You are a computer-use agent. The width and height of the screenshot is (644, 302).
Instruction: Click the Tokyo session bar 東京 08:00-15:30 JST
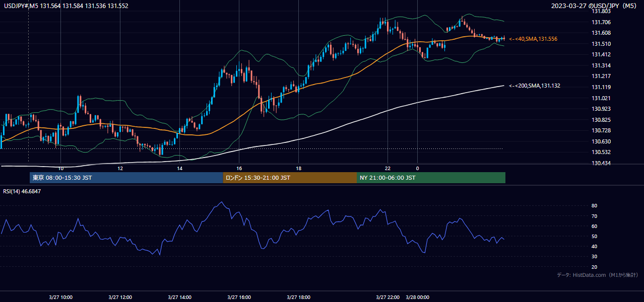click(126, 178)
